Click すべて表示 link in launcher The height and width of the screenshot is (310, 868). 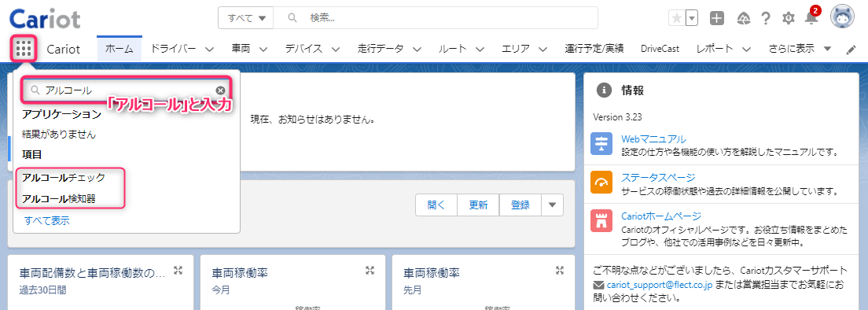click(46, 220)
